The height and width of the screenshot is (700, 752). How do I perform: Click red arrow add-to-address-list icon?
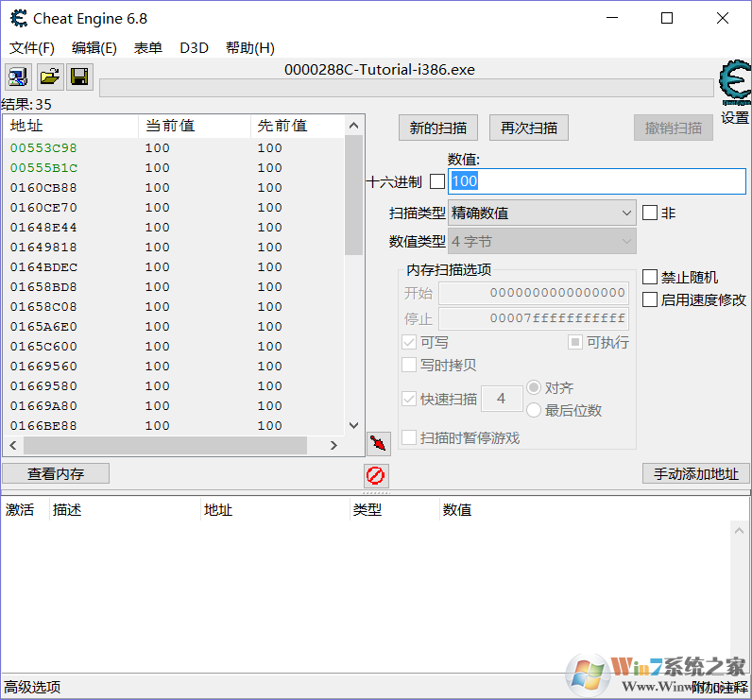(x=378, y=443)
